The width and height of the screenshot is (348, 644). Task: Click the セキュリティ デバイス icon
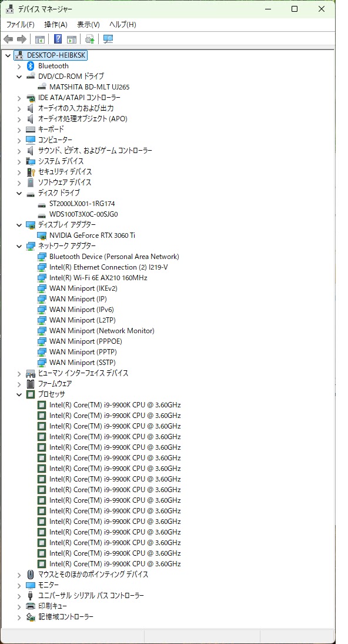31,172
